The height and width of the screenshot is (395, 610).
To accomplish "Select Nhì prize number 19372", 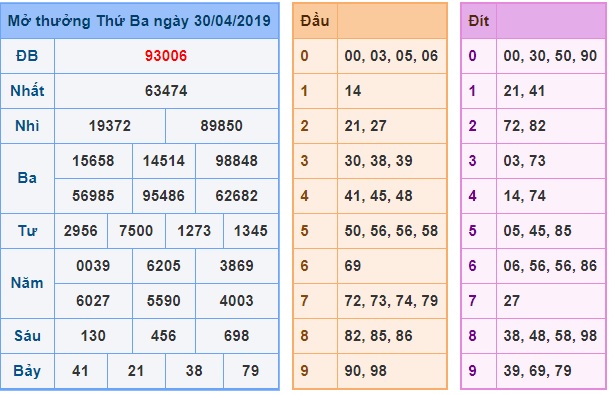I will [x=110, y=126].
